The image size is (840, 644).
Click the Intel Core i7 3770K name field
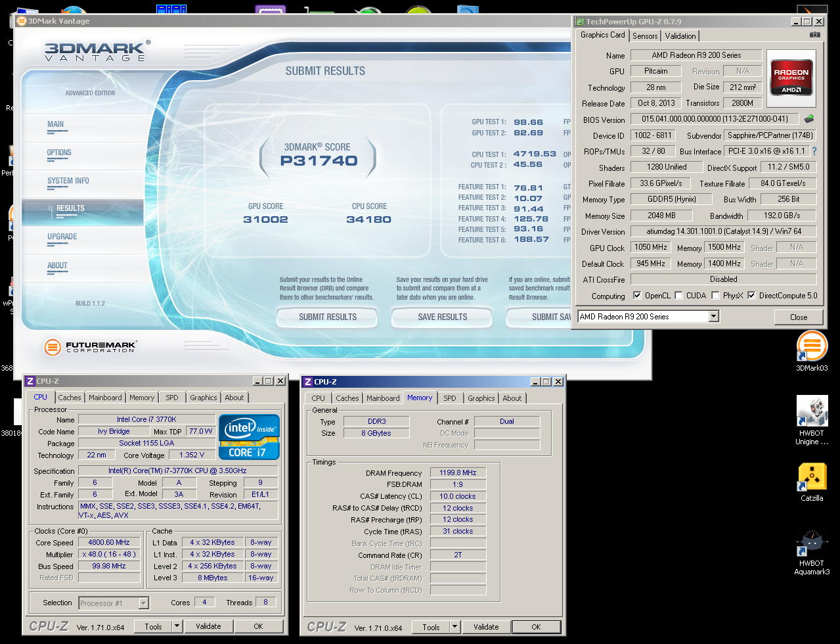[146, 419]
